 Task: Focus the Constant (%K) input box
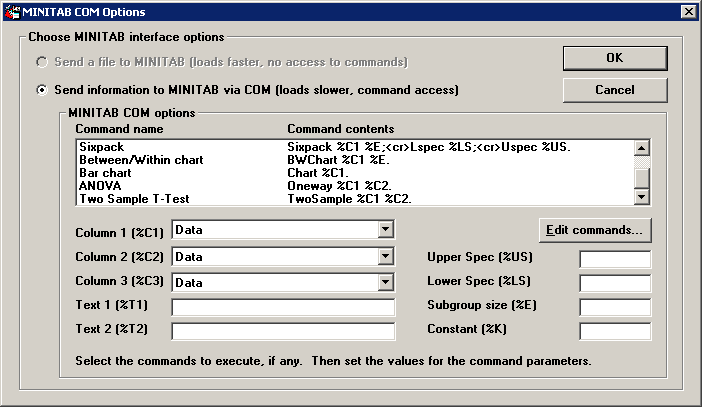[x=615, y=331]
